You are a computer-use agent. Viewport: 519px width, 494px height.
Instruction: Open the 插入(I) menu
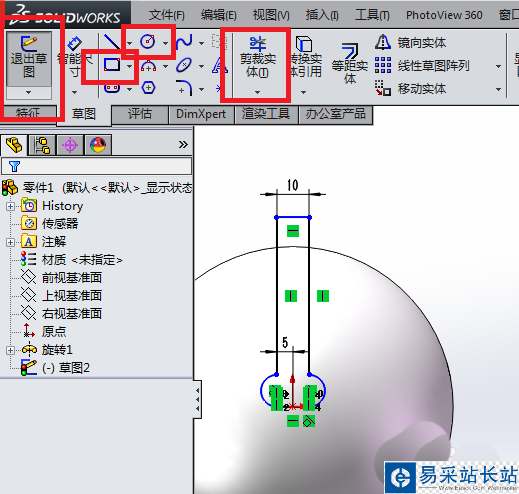(322, 15)
